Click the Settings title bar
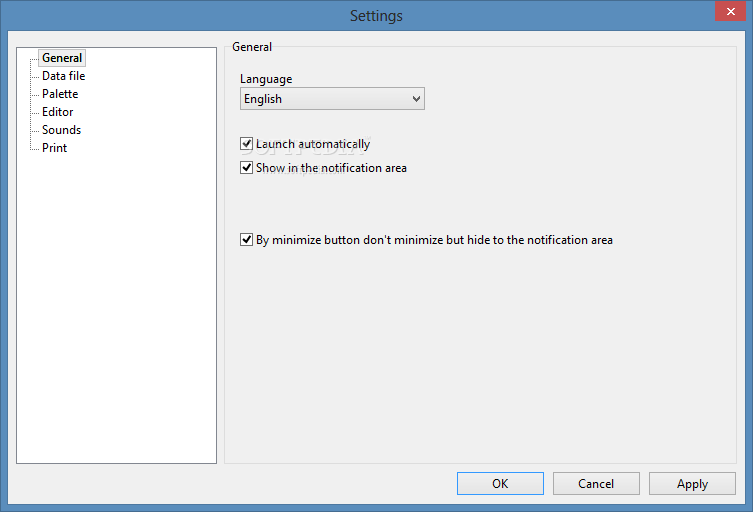The image size is (753, 512). 376,15
